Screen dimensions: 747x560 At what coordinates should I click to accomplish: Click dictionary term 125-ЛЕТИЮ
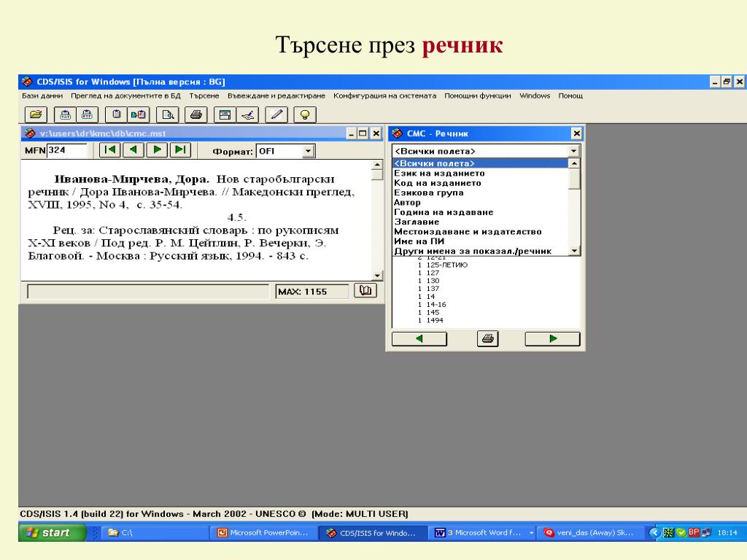(x=447, y=265)
